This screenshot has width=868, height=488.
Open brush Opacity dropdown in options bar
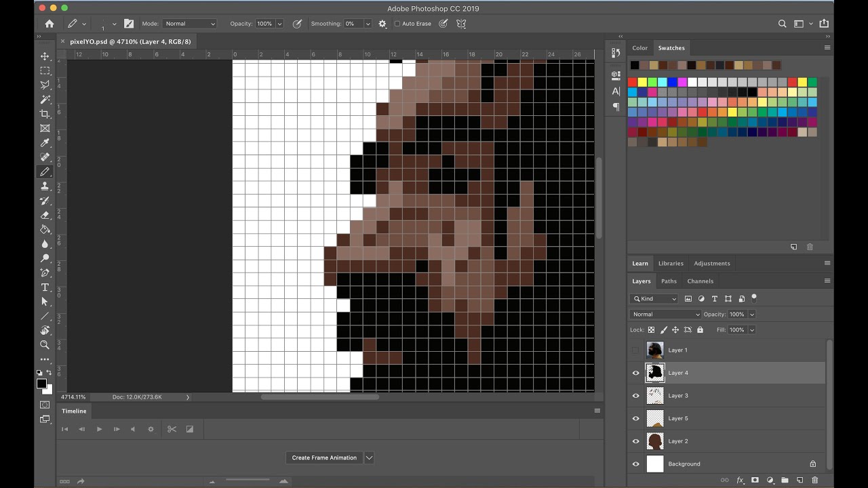[279, 24]
